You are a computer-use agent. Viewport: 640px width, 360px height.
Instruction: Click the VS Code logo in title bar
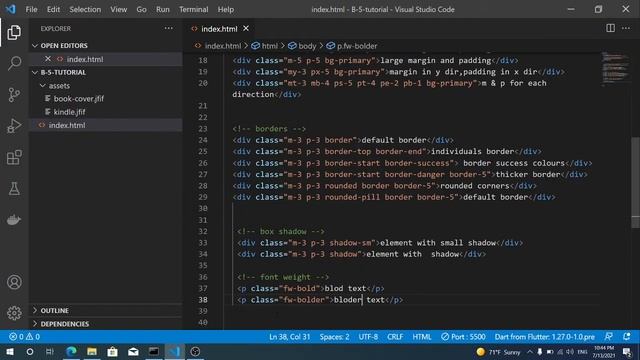click(11, 9)
